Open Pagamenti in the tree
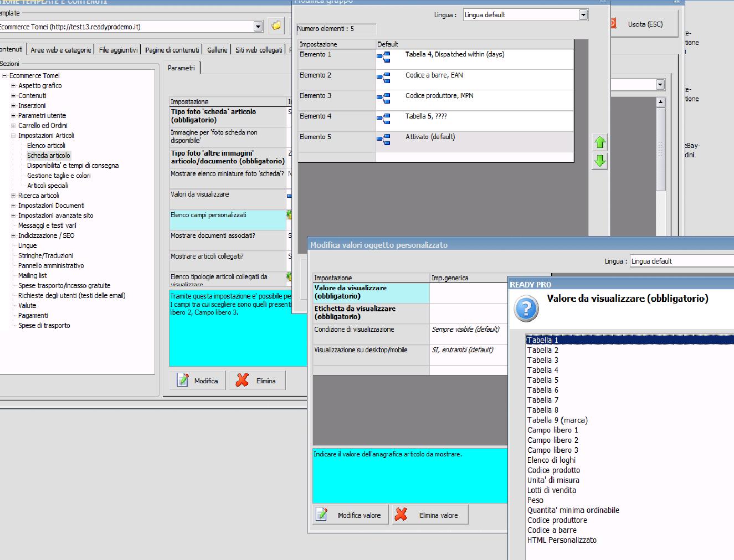 [x=33, y=316]
